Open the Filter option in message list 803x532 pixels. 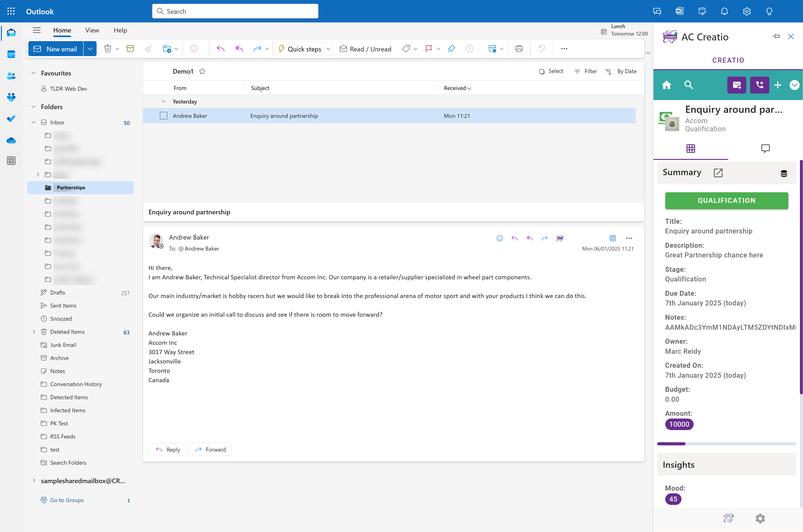coord(586,71)
